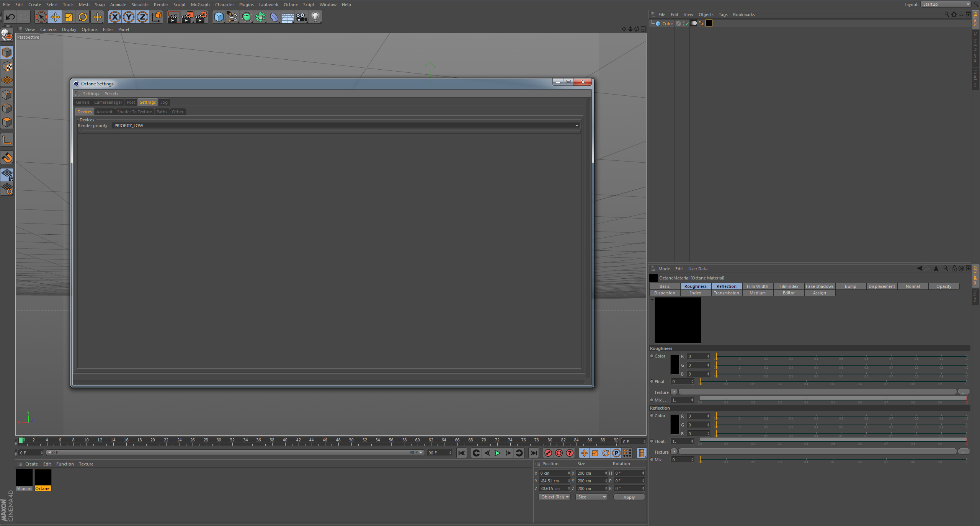This screenshot has height=526, width=980.
Task: Select the Rotate tool
Action: 83,17
